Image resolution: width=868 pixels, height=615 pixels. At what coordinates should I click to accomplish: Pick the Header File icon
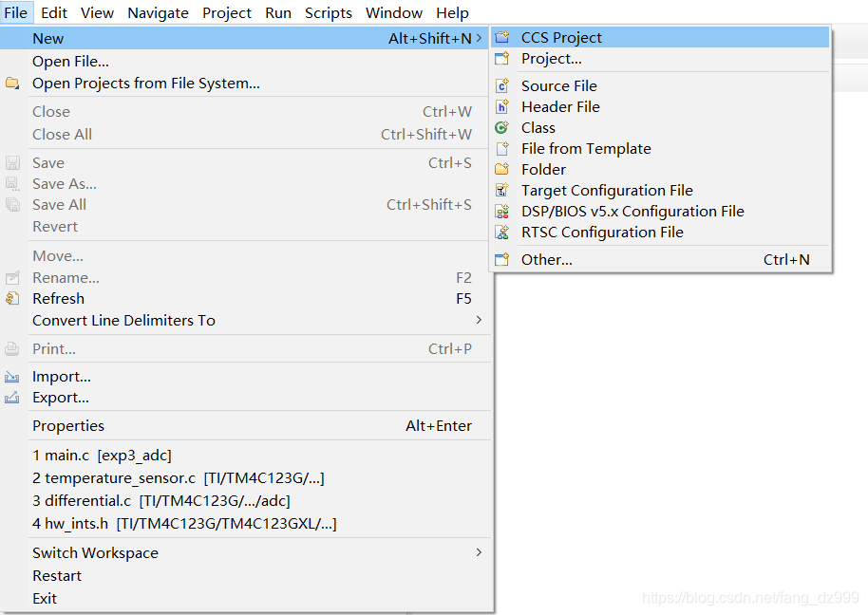pyautogui.click(x=502, y=106)
